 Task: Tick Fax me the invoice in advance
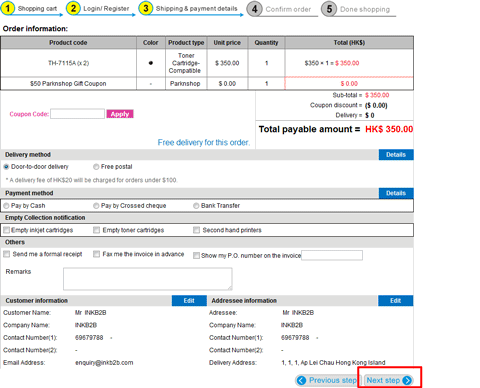coord(96,254)
